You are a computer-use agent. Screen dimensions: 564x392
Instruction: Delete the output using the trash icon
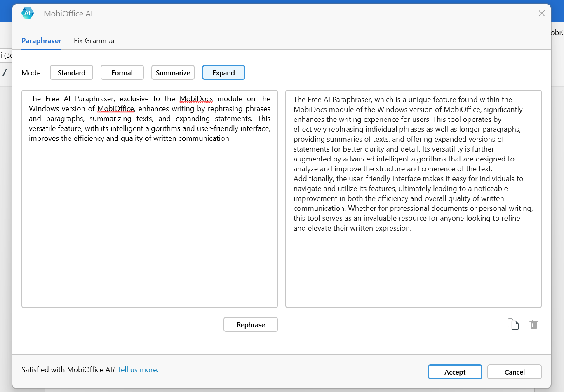tap(533, 324)
